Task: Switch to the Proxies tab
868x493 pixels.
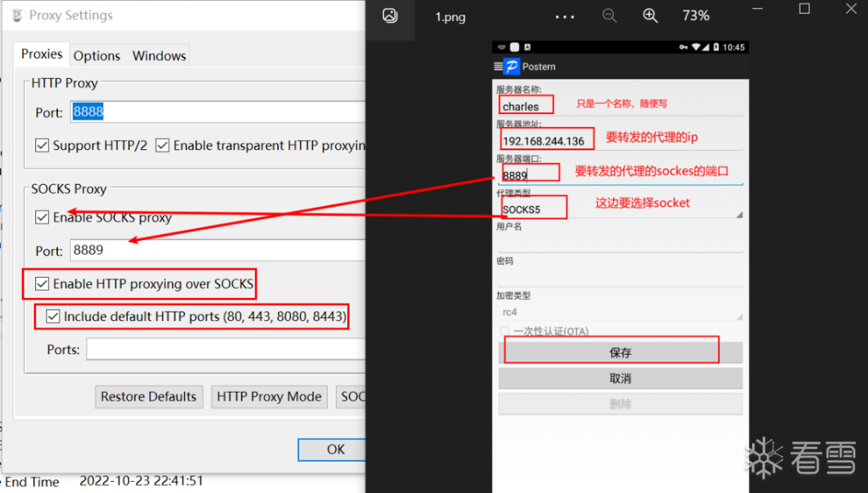Action: (x=42, y=55)
